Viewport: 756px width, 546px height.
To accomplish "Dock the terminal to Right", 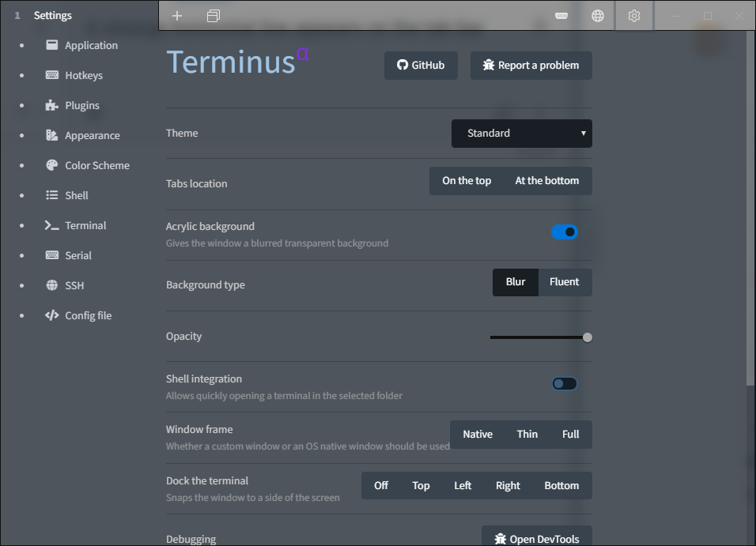I will coord(508,486).
